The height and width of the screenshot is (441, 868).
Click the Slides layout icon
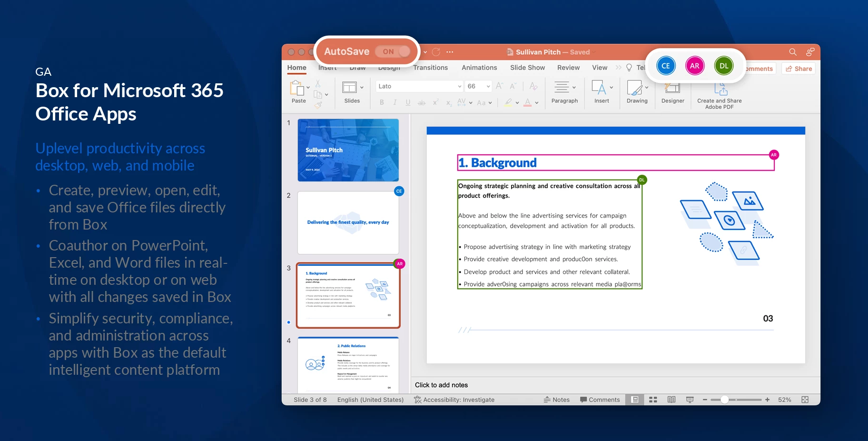pos(349,87)
